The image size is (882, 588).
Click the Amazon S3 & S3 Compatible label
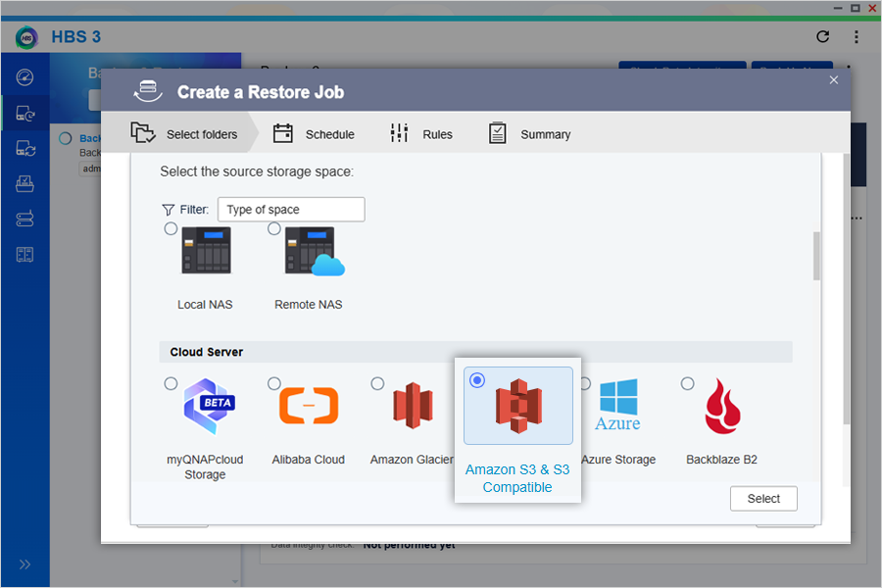click(x=517, y=478)
